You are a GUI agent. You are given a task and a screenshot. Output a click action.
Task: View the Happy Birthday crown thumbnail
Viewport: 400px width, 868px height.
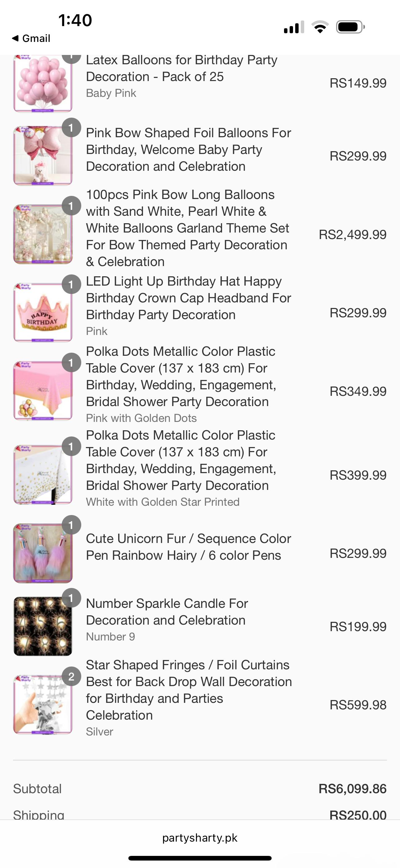[x=43, y=313]
